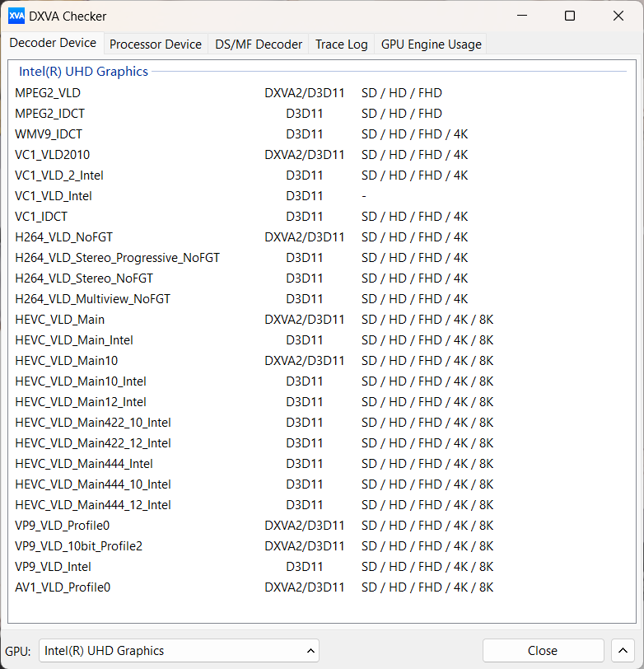
Task: Click the DXVA2/D3D11 value for AV1_VLD_Profile0
Action: click(x=304, y=587)
